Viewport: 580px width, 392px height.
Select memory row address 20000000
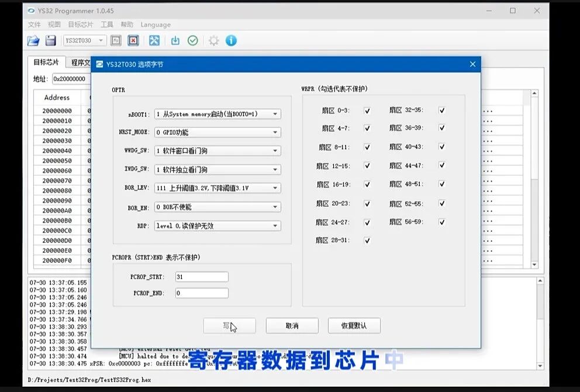click(57, 111)
